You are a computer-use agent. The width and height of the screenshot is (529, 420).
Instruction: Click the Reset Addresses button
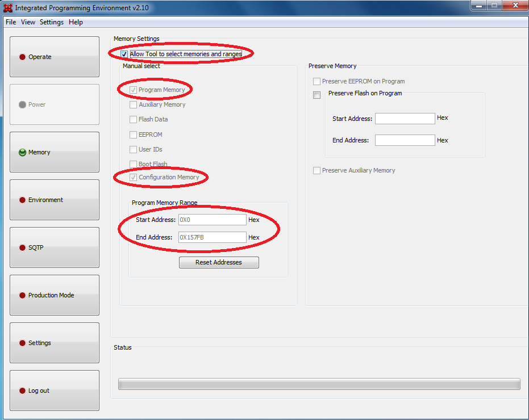click(219, 262)
